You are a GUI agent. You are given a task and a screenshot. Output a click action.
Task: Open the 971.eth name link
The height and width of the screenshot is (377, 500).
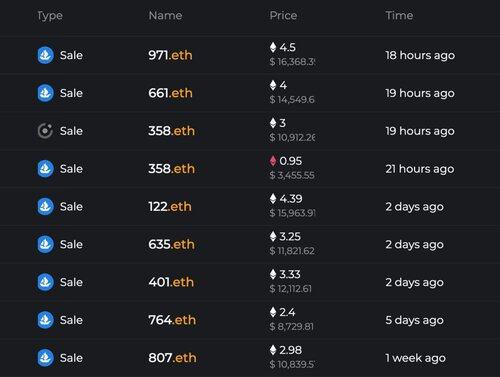click(x=170, y=55)
